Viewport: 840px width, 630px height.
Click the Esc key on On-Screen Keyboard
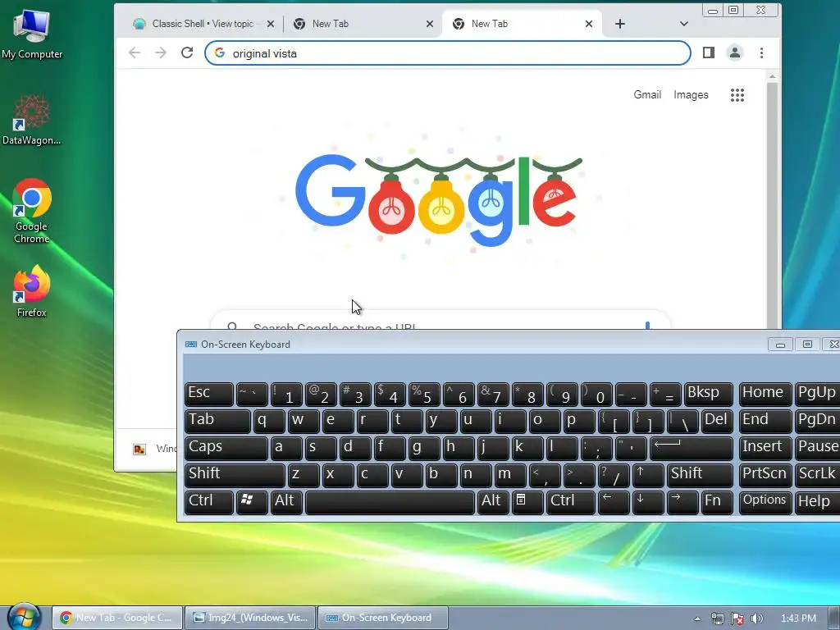(209, 394)
